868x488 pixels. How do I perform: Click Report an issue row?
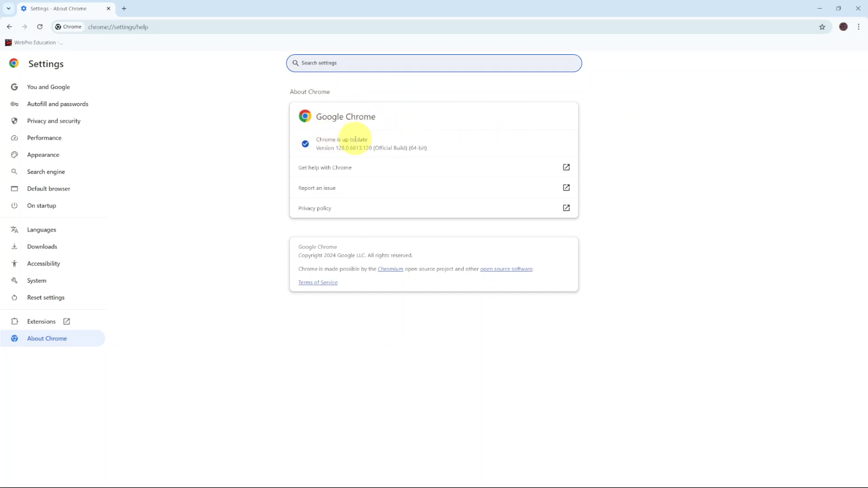(434, 188)
